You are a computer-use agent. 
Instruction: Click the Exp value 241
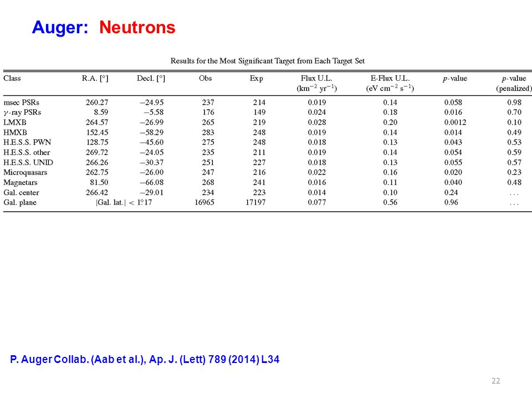[x=259, y=182]
